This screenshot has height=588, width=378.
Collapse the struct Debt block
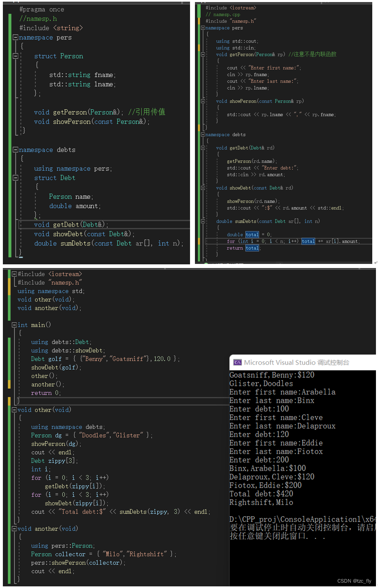pos(16,178)
